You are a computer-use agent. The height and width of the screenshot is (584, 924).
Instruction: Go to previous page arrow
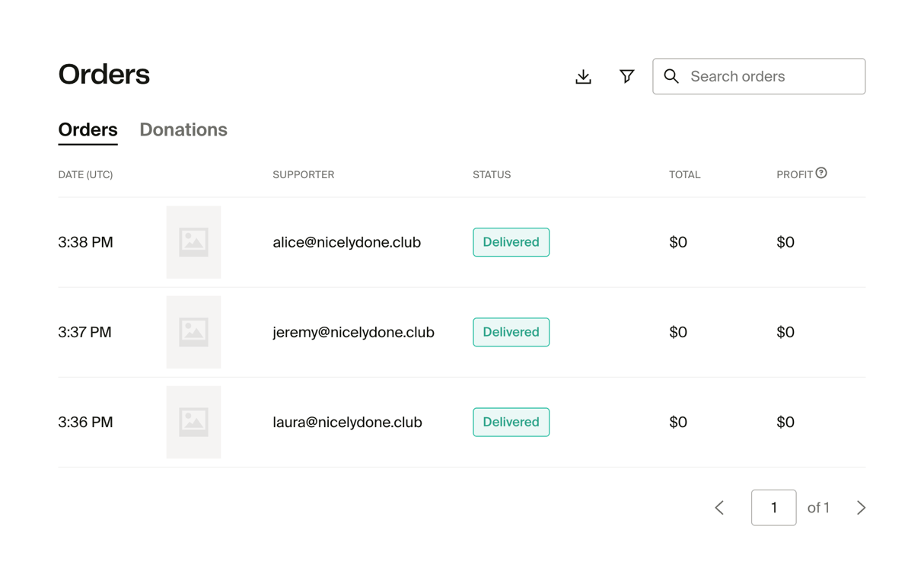[x=719, y=507]
